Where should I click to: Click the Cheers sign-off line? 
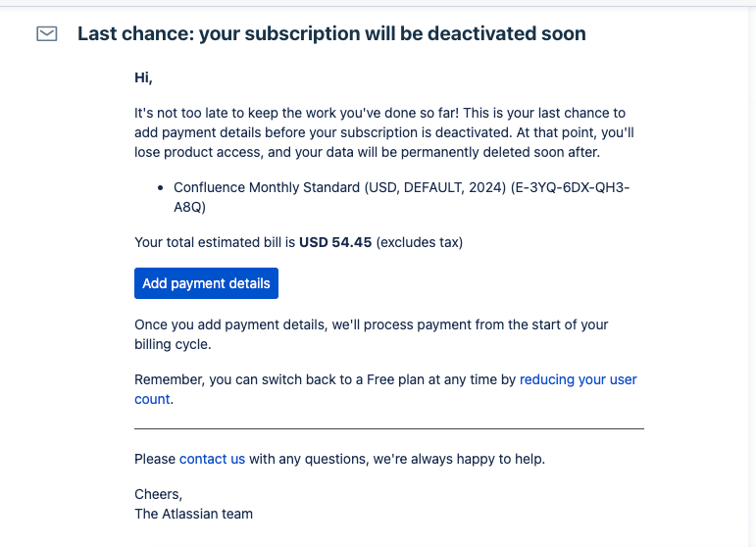(158, 494)
